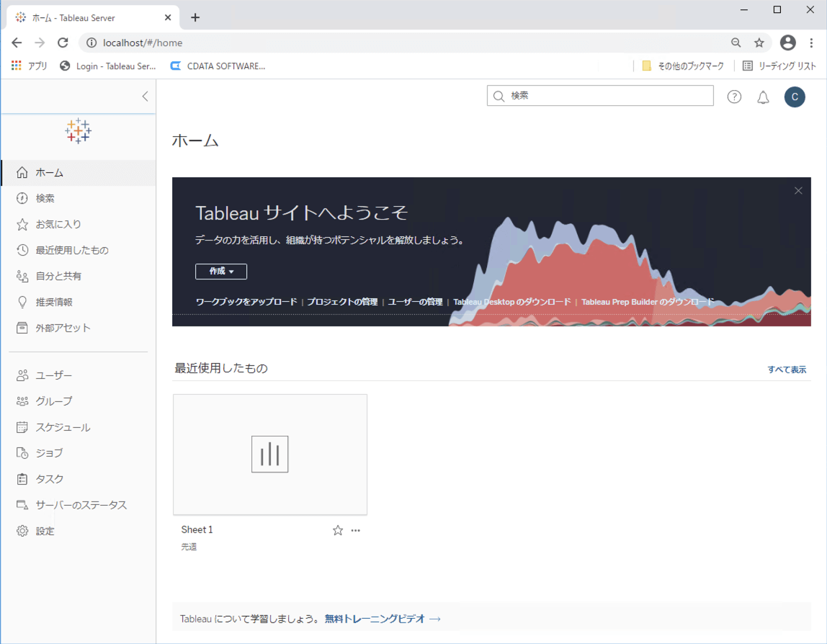Click ワークブックをアップロード link
This screenshot has width=827, height=644.
click(246, 302)
